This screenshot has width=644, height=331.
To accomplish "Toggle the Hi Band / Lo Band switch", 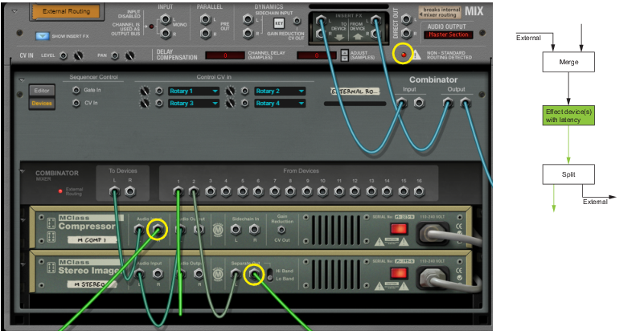I will coord(270,275).
